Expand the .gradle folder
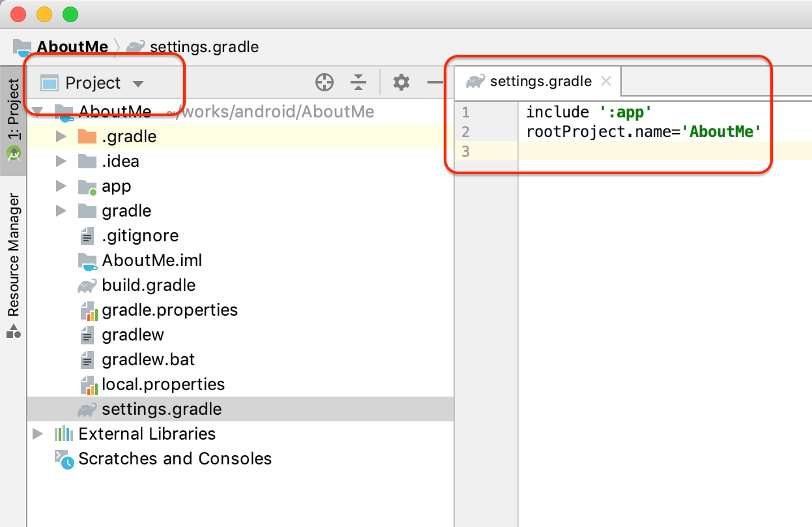This screenshot has width=812, height=527. (x=59, y=136)
